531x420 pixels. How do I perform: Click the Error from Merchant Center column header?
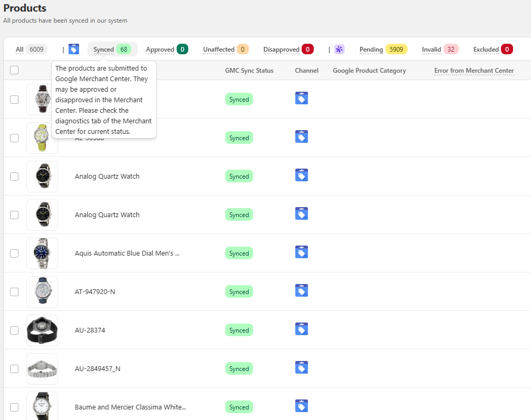(474, 71)
